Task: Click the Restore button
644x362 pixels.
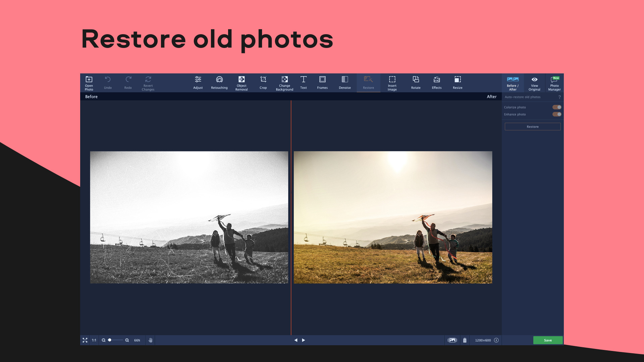Action: [532, 126]
